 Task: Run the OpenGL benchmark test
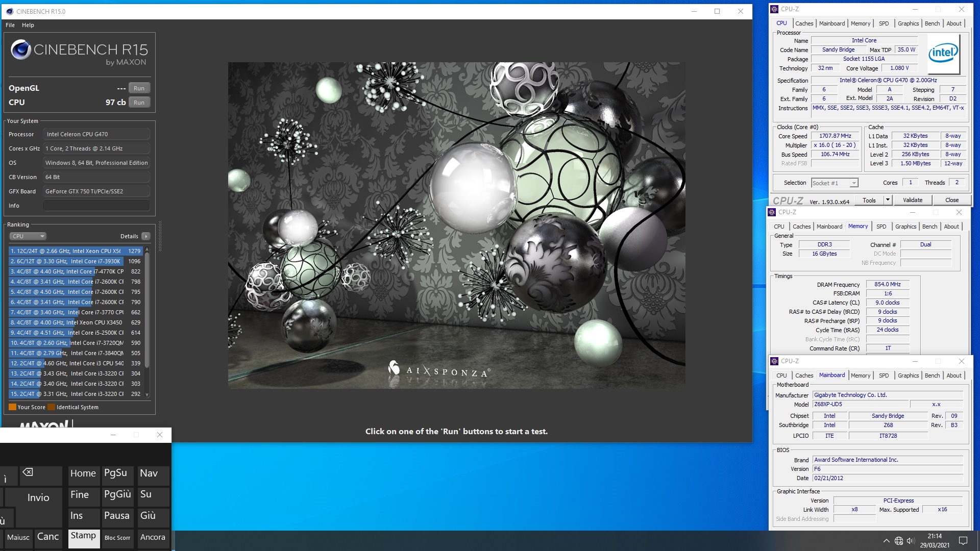[x=139, y=88]
